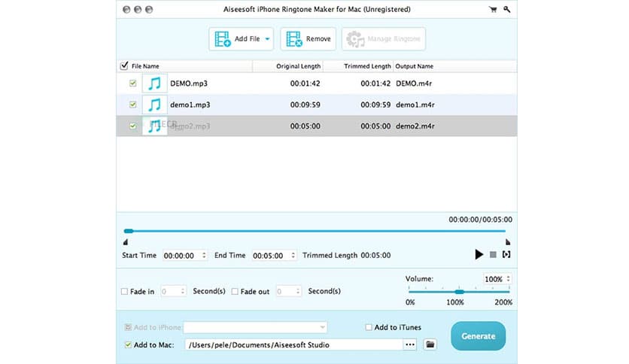Screen dimensions: 629x364
Task: Click the window close button
Action: coord(126,9)
